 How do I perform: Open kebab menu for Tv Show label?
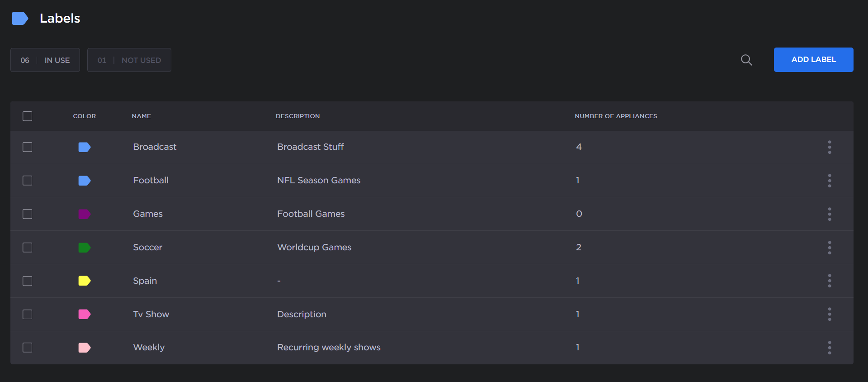pyautogui.click(x=829, y=314)
